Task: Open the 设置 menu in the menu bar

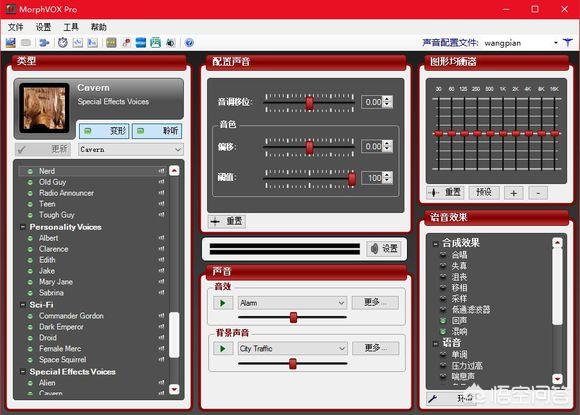Action: point(43,27)
